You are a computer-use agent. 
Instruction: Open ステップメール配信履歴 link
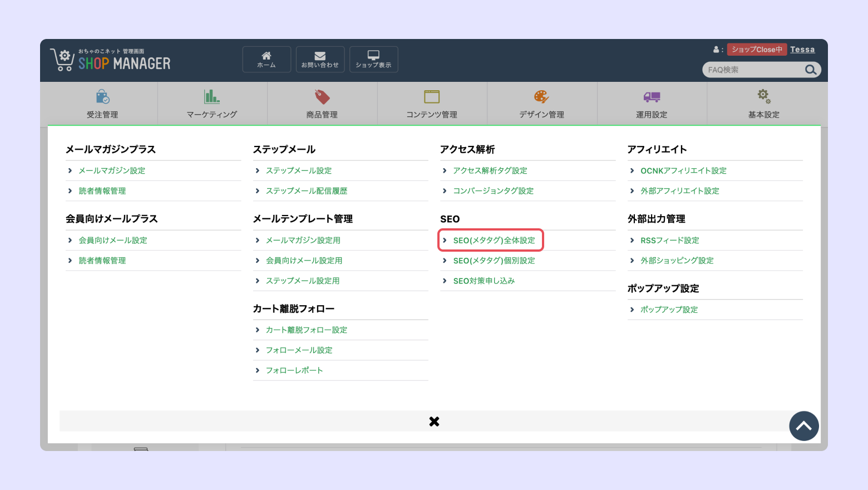[307, 191]
